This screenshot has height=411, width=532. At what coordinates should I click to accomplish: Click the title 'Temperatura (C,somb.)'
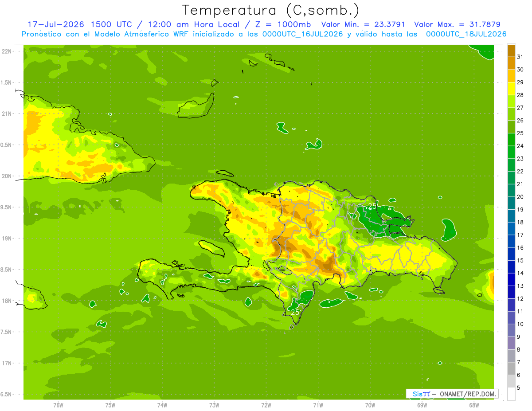(x=270, y=10)
